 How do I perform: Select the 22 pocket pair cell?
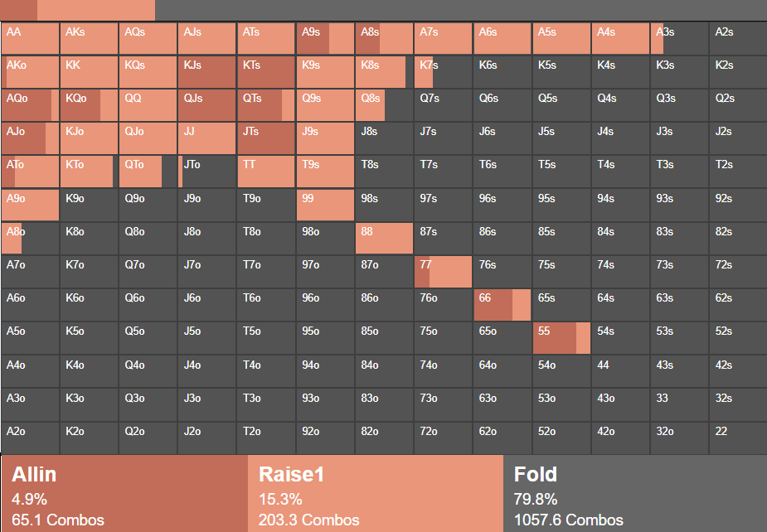(x=738, y=438)
